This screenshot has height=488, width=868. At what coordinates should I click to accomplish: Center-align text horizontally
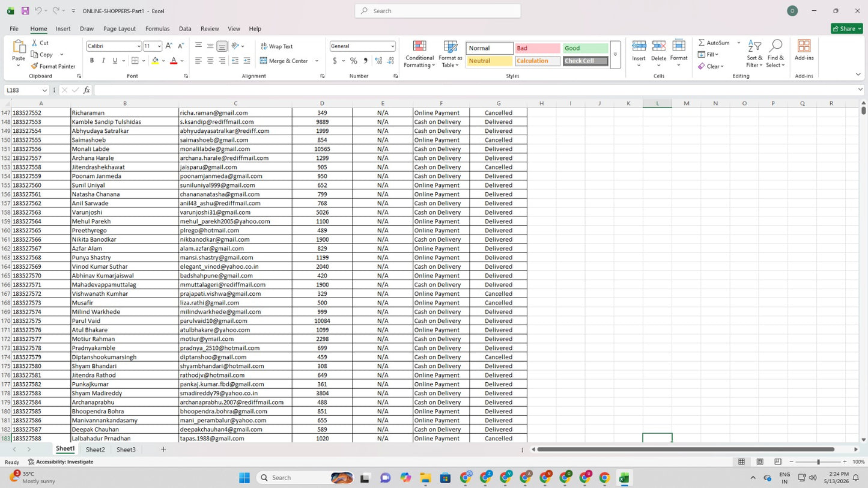pos(210,61)
